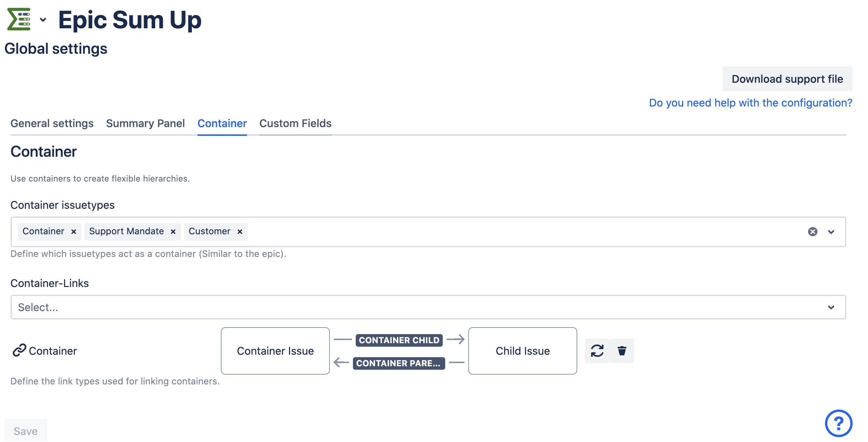Image resolution: width=868 pixels, height=442 pixels.
Task: Click the Container Issue box
Action: click(275, 351)
